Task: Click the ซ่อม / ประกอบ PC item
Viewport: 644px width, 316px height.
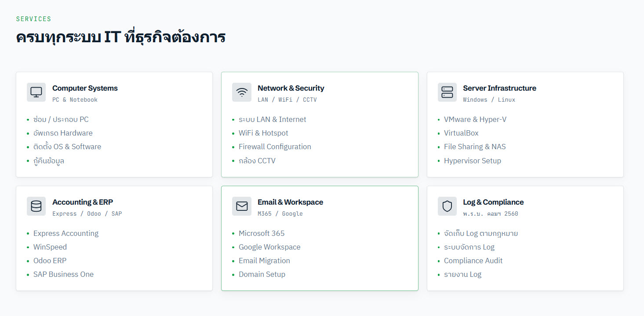Action: tap(61, 120)
